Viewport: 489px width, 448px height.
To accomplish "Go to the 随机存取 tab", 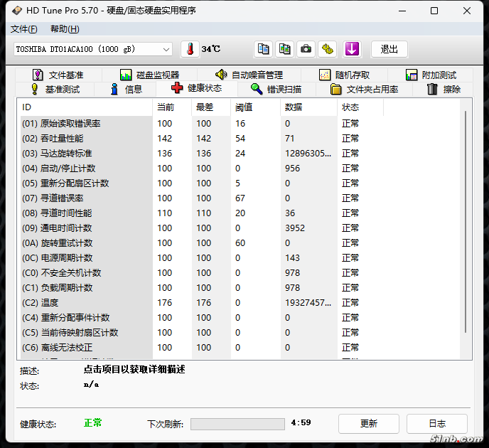I will [345, 75].
